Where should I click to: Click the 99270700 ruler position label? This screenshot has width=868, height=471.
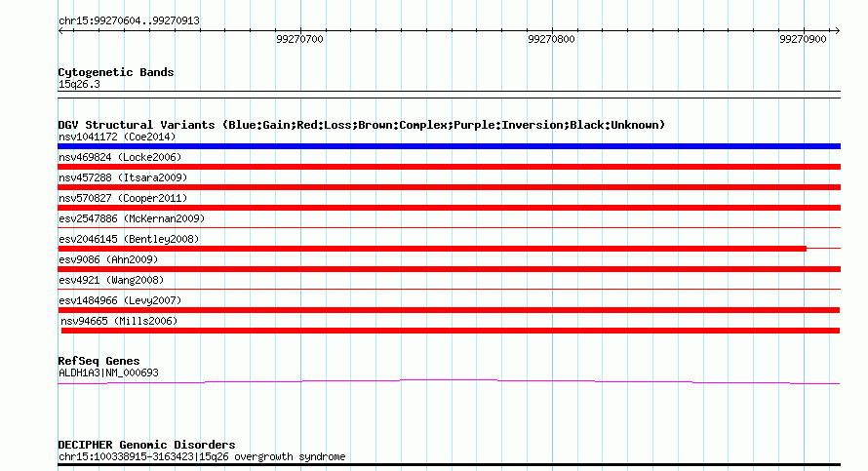[x=299, y=39]
